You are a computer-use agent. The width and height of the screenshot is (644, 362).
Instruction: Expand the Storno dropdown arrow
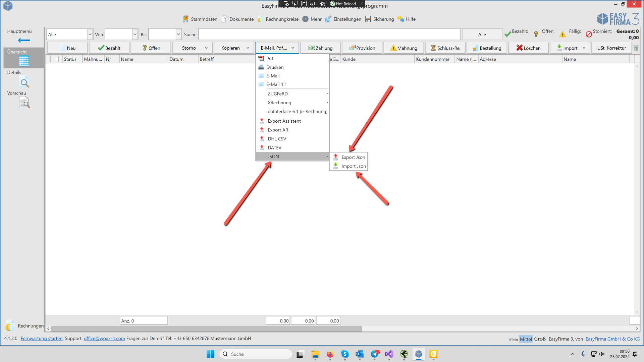tap(206, 48)
